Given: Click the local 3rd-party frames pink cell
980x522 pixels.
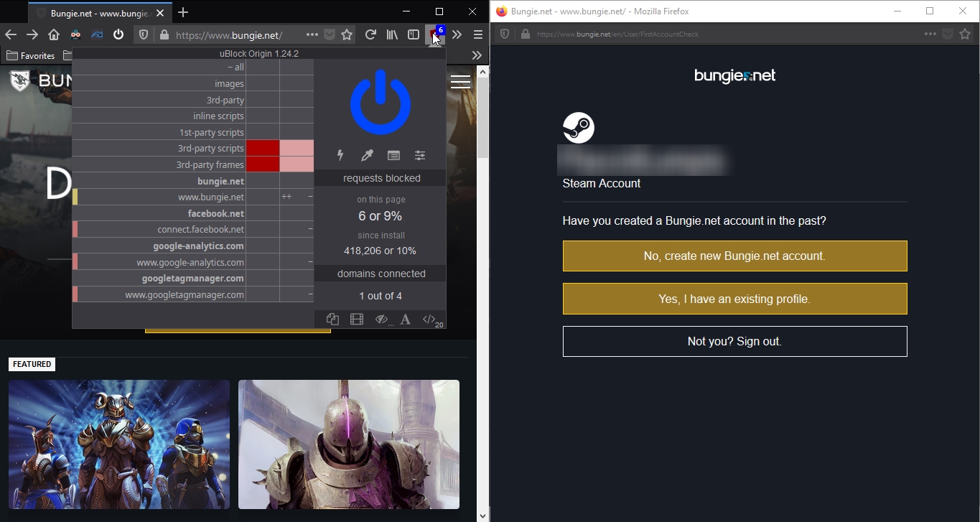Looking at the screenshot, I should pyautogui.click(x=297, y=164).
